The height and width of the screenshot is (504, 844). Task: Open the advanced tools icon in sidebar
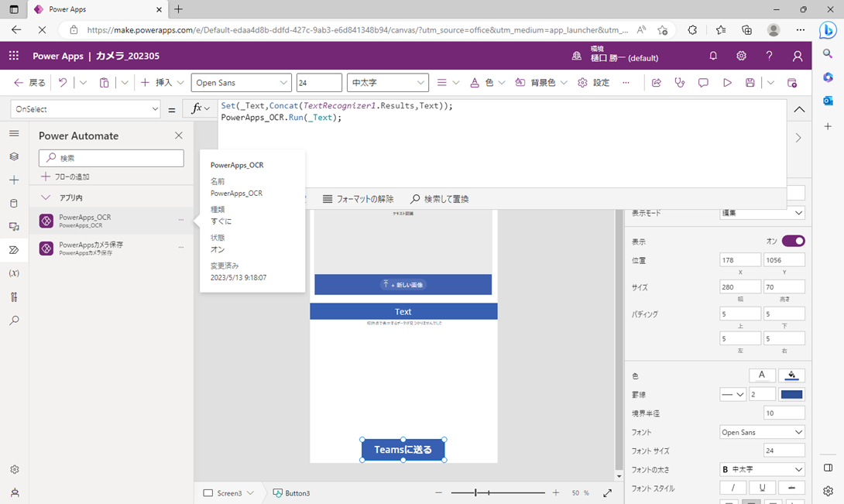(14, 297)
